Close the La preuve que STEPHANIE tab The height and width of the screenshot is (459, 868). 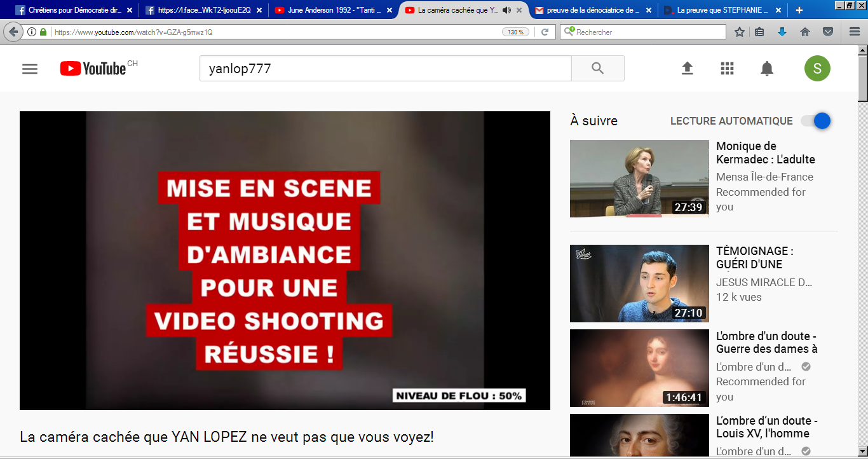click(778, 10)
